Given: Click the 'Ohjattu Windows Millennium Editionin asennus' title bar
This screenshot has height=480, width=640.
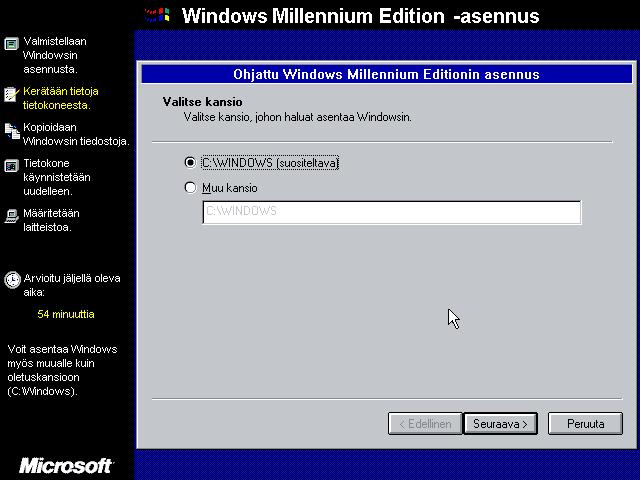Looking at the screenshot, I should [387, 74].
